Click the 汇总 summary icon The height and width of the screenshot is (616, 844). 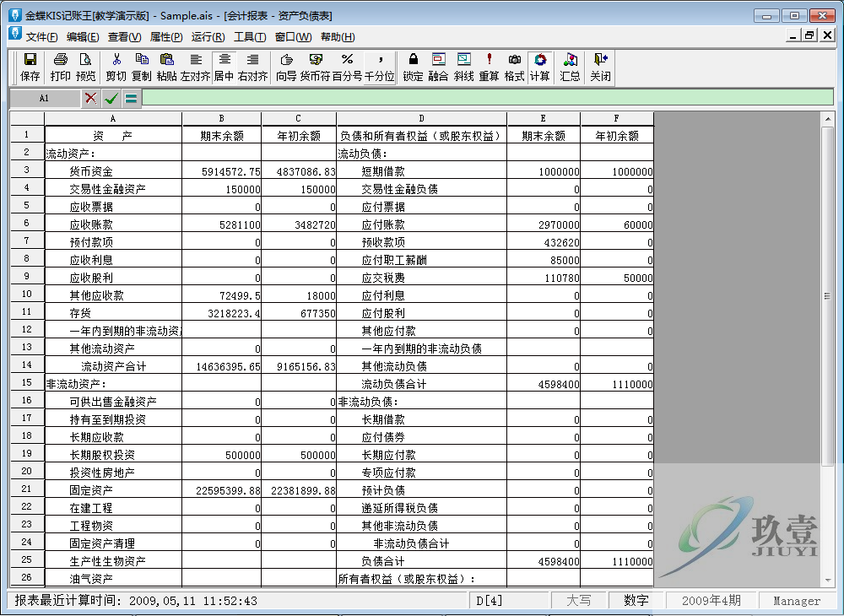(x=570, y=68)
